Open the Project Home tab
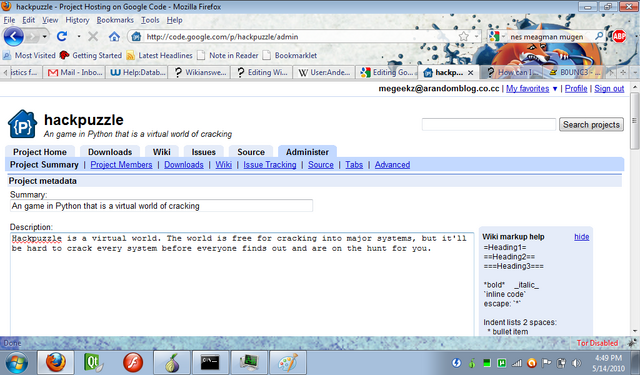Screen dimensions: 640x375 click(40, 152)
